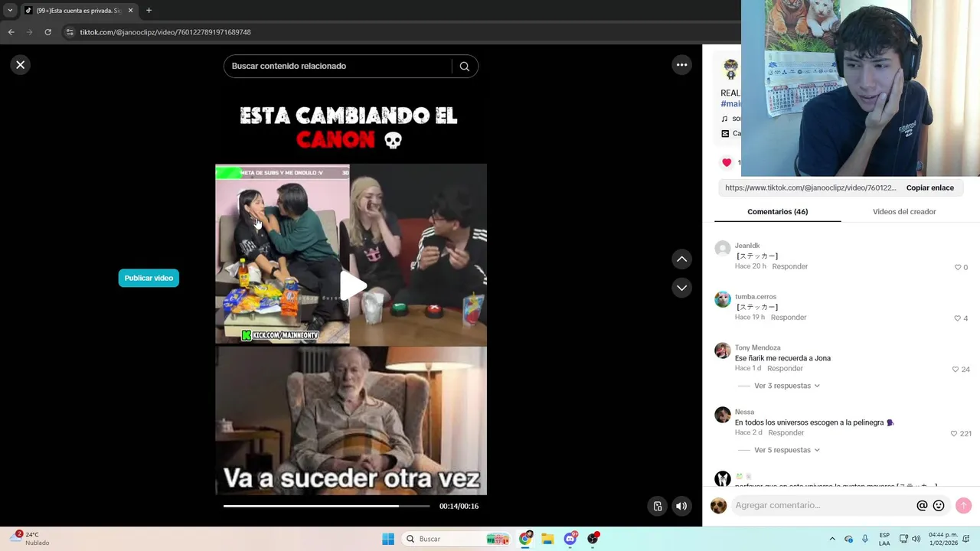This screenshot has height=551, width=980.
Task: Click the tiktok.com address bar URL
Action: tap(165, 32)
